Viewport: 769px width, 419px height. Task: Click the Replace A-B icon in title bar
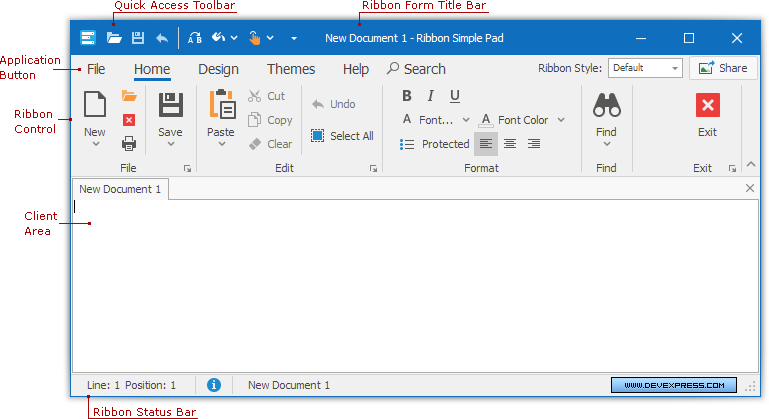pos(195,38)
